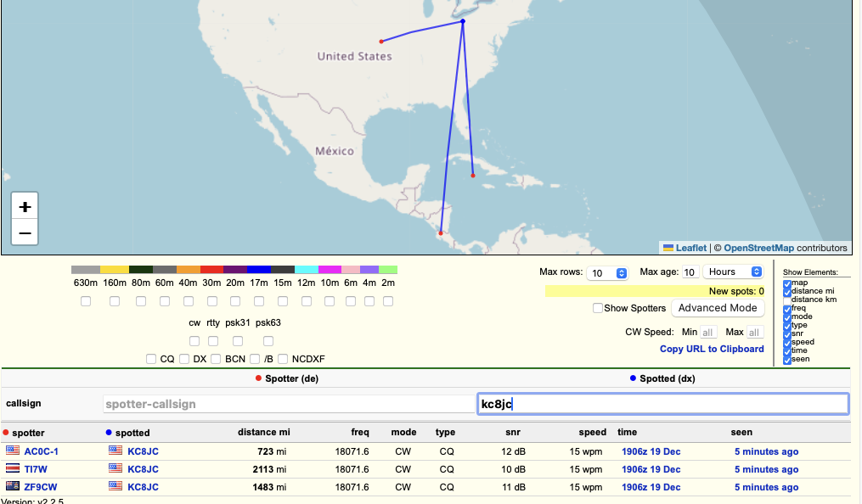Image resolution: width=862 pixels, height=504 pixels.
Task: Open the OpenStreetMap link
Action: point(758,248)
